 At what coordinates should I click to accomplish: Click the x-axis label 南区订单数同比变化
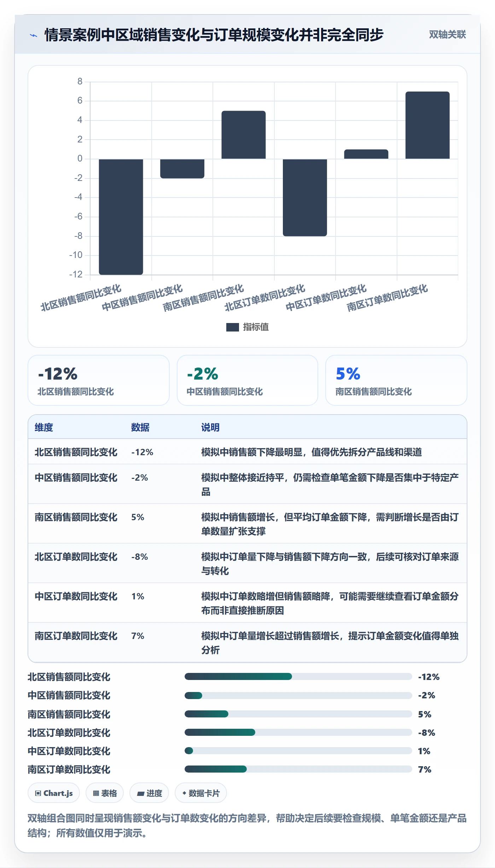(x=387, y=298)
